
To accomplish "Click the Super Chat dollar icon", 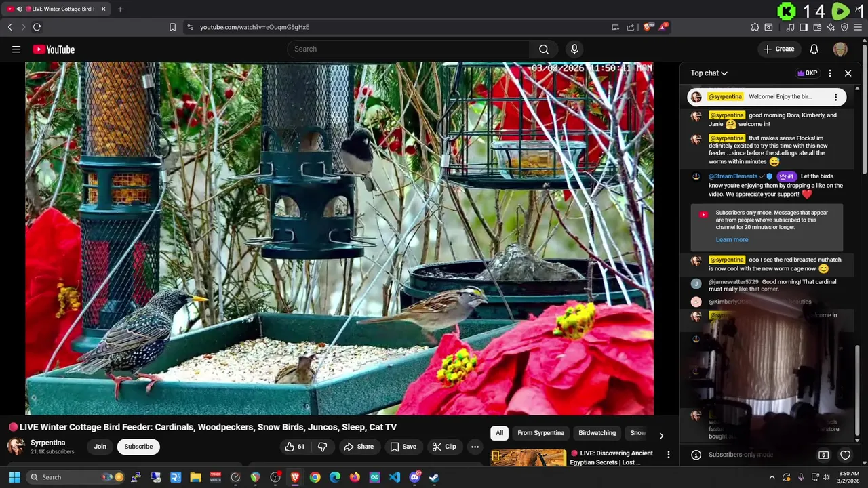I will coord(823,455).
